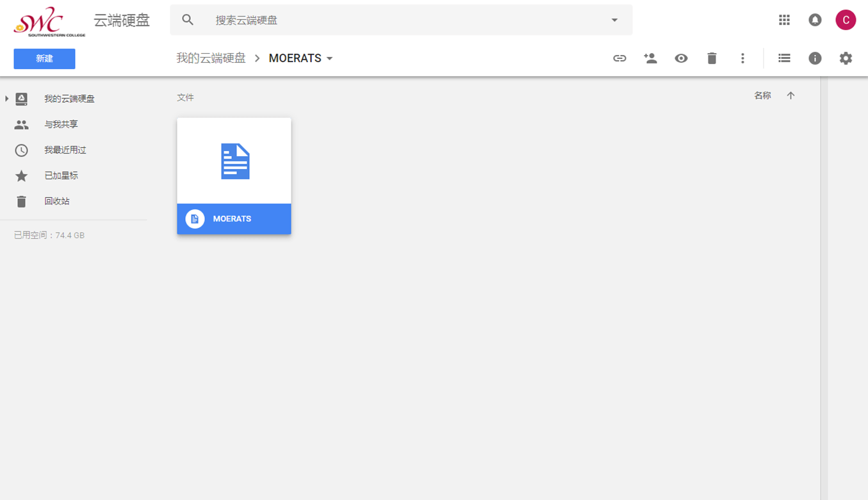Click the trash delete icon in toolbar

click(712, 58)
